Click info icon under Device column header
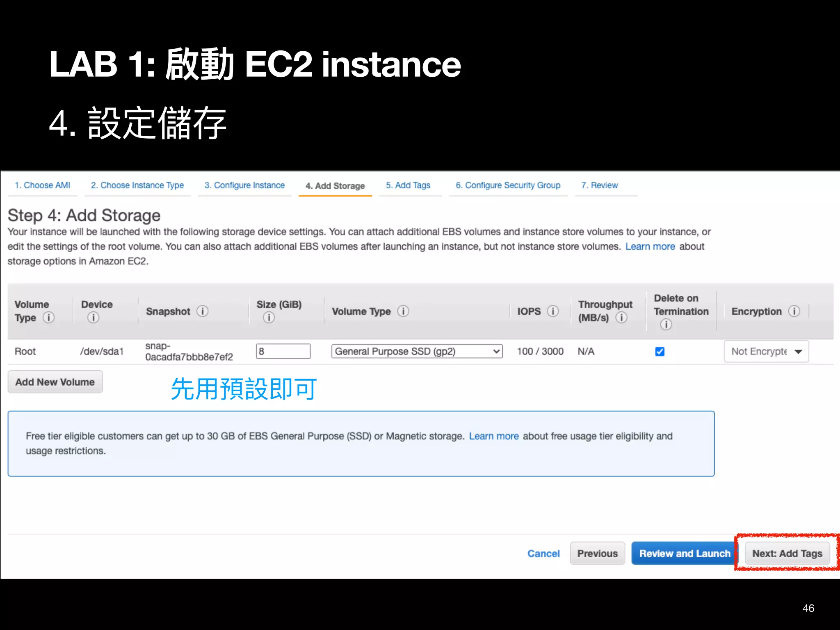 click(93, 317)
